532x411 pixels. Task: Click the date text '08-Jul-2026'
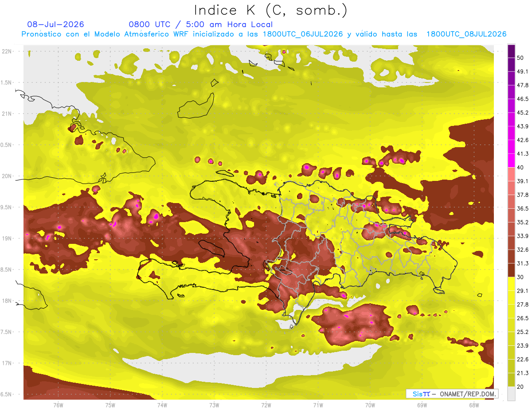pos(55,24)
